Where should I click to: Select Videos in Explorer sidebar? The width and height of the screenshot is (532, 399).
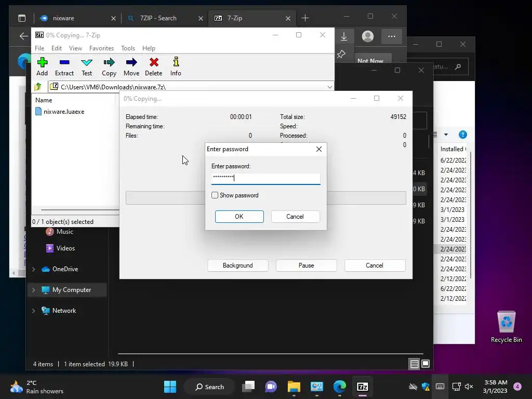[65, 248]
